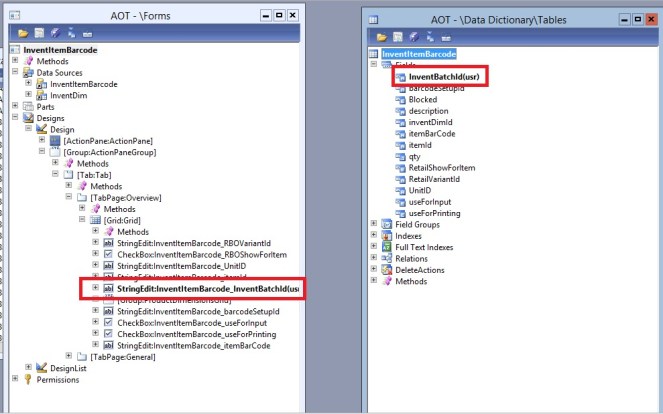Maximize the AOT Forms window

278,16
